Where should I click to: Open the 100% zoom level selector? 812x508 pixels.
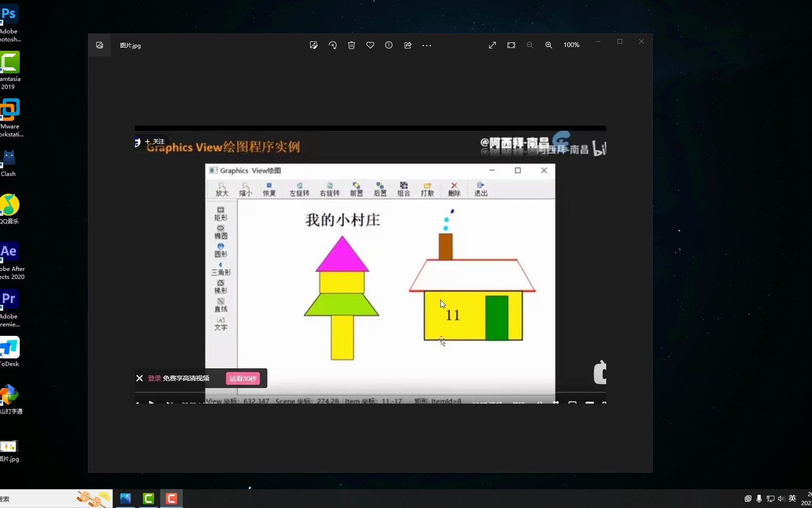571,45
